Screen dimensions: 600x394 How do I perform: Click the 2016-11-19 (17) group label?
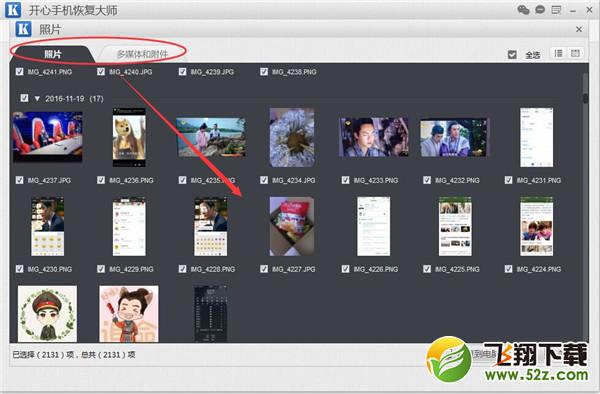74,99
